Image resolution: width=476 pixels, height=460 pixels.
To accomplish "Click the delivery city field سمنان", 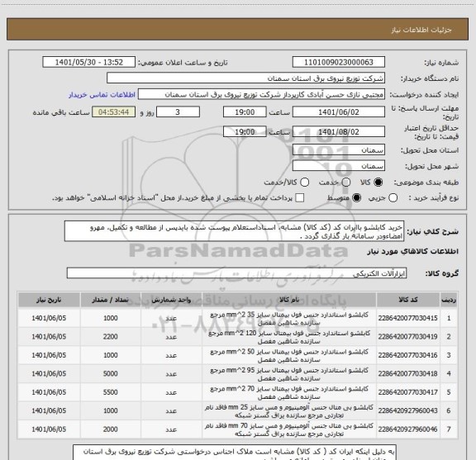I will [x=339, y=166].
